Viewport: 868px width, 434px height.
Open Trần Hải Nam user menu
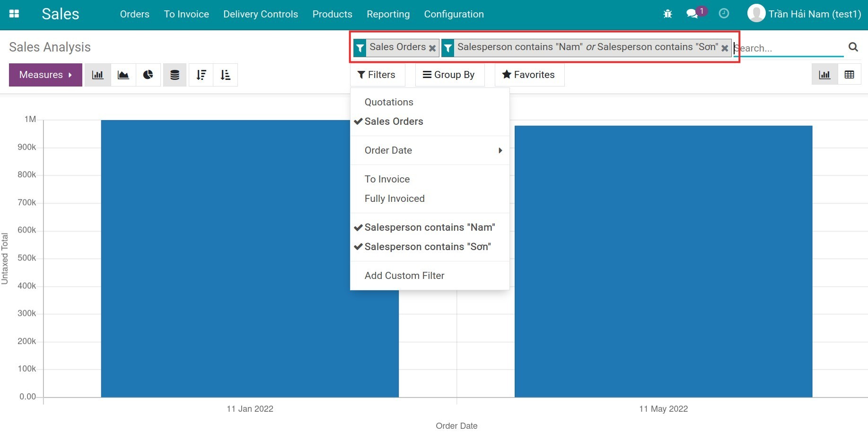point(804,14)
